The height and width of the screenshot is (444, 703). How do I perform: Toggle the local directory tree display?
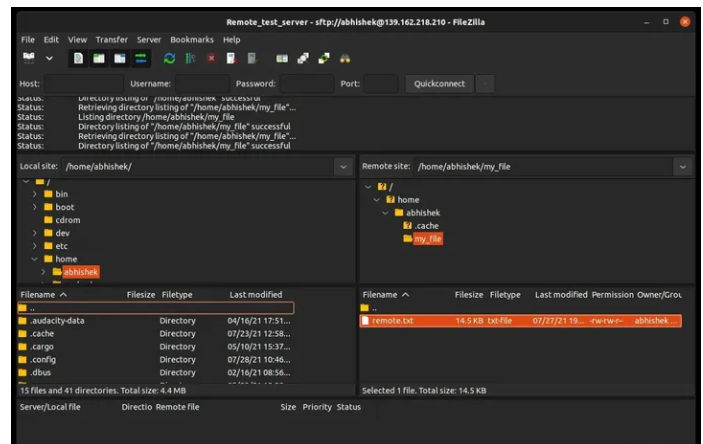(x=99, y=58)
